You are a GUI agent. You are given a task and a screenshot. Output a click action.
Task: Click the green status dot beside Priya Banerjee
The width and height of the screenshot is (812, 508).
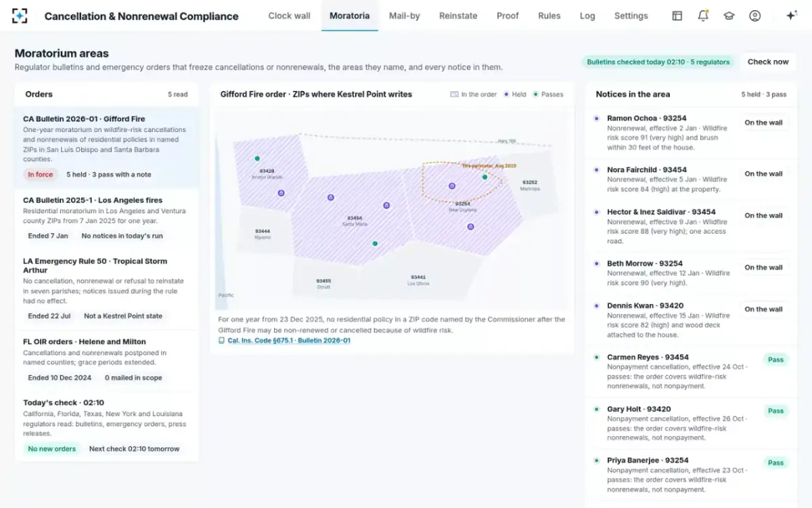point(596,460)
